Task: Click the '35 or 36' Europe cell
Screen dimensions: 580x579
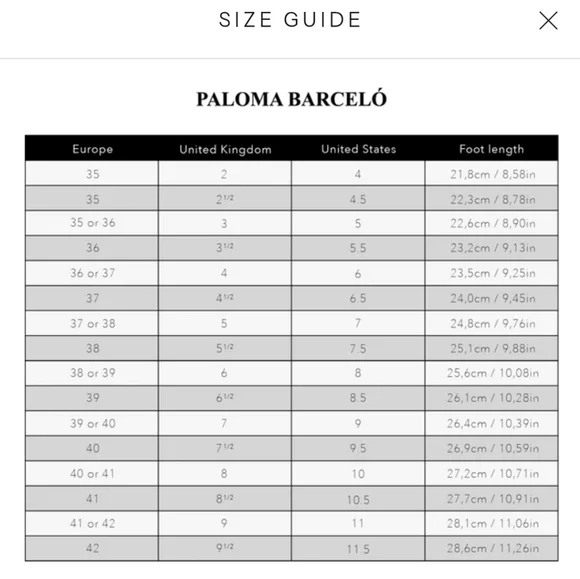Action: click(92, 223)
